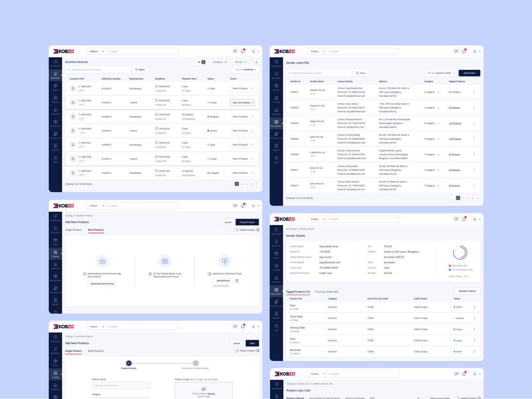Open Dashboard in Quotation Requests window sidebar

[55, 63]
